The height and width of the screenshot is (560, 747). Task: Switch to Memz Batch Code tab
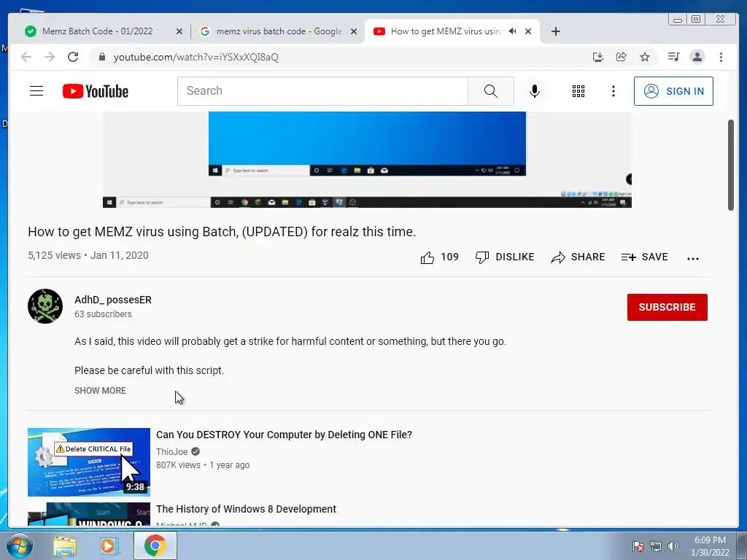[x=98, y=31]
